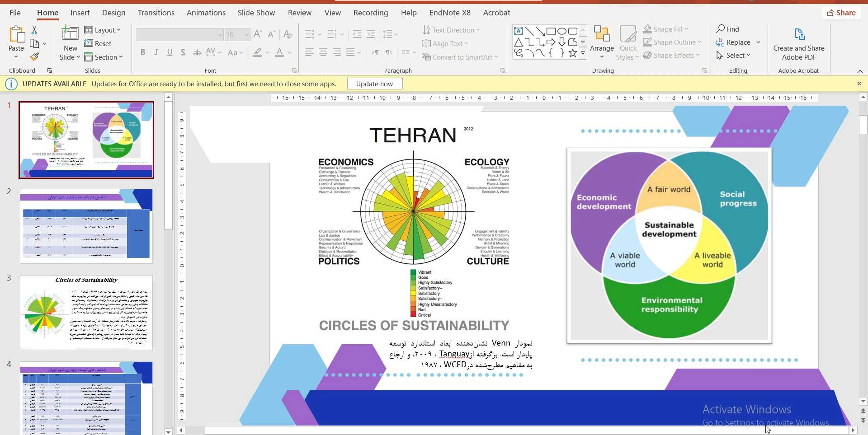Select the five-point star shape
This screenshot has height=435, width=868.
coord(573,53)
